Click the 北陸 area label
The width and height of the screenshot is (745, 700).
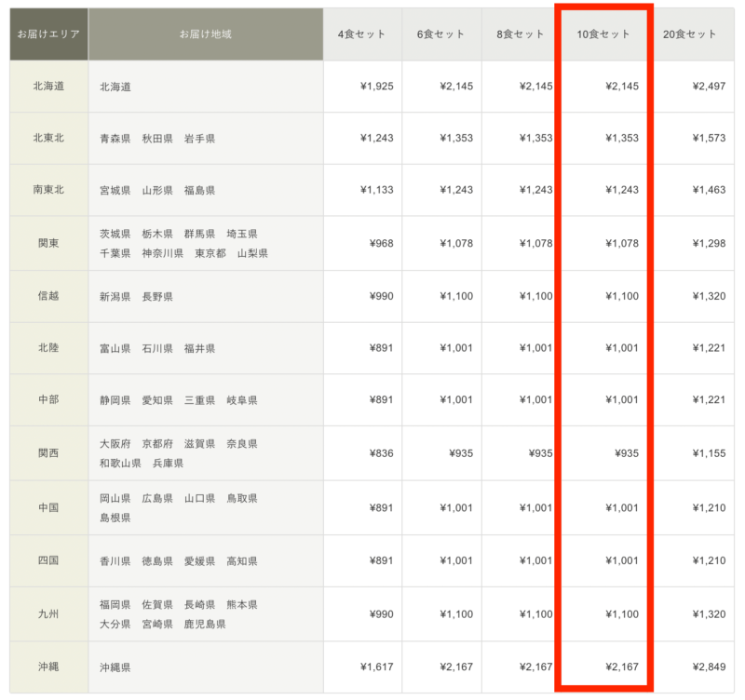click(x=48, y=347)
